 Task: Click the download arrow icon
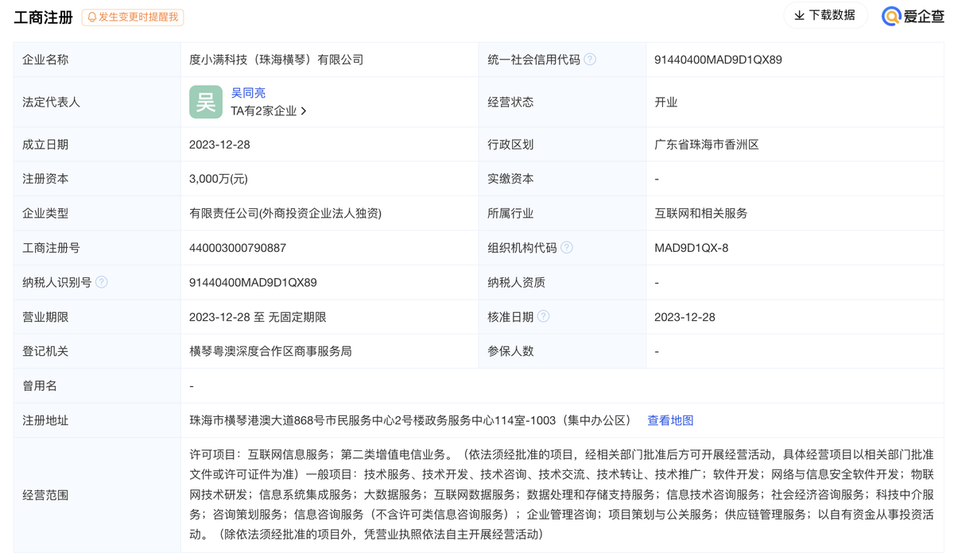pos(799,15)
